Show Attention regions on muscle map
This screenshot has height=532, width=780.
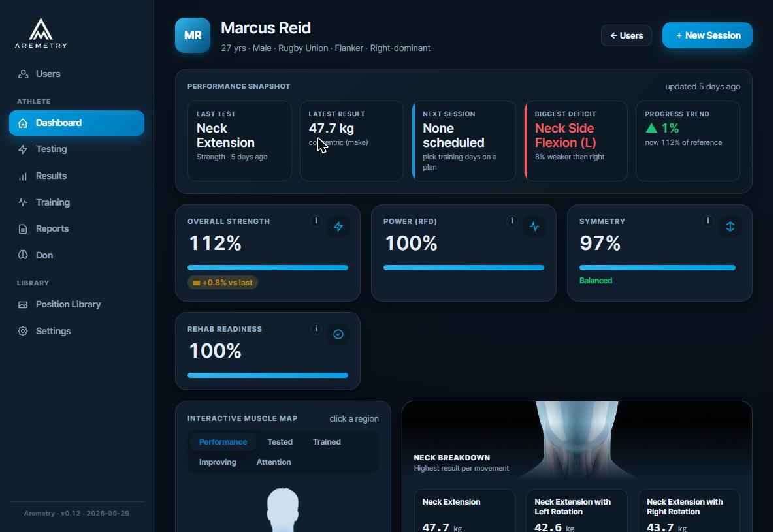point(274,462)
